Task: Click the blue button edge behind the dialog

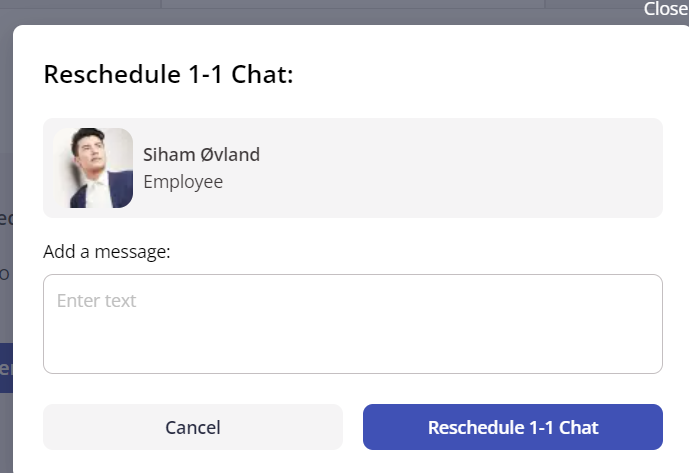Action: (x=6, y=368)
